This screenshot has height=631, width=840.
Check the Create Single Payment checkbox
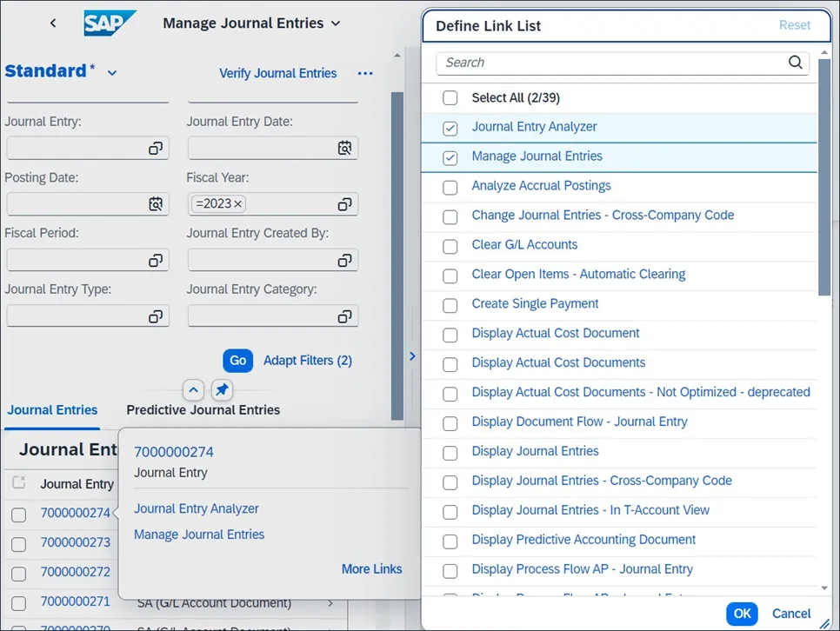point(450,305)
